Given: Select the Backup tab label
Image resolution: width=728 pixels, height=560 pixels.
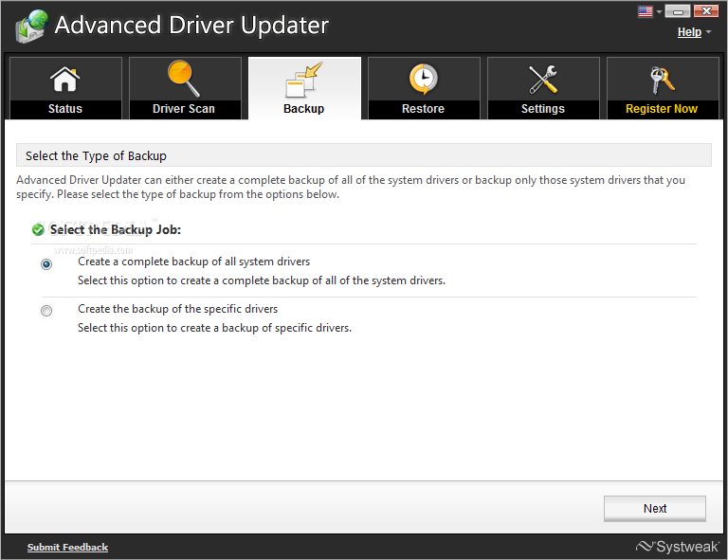Looking at the screenshot, I should click(303, 109).
